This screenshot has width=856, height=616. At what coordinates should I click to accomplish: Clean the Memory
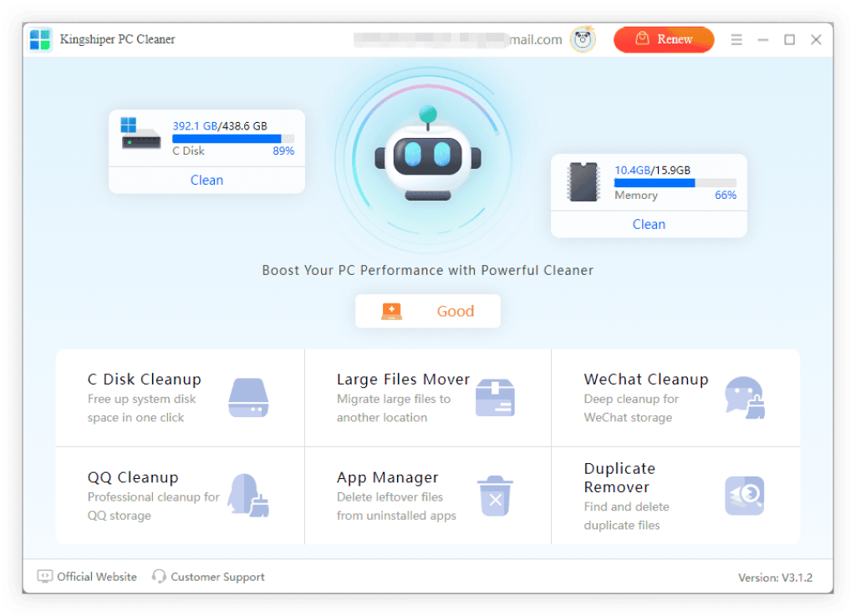pos(649,224)
